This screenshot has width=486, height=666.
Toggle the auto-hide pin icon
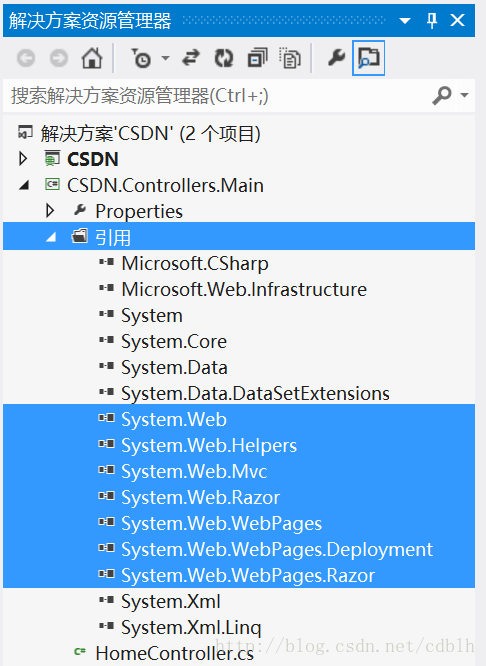click(x=432, y=20)
